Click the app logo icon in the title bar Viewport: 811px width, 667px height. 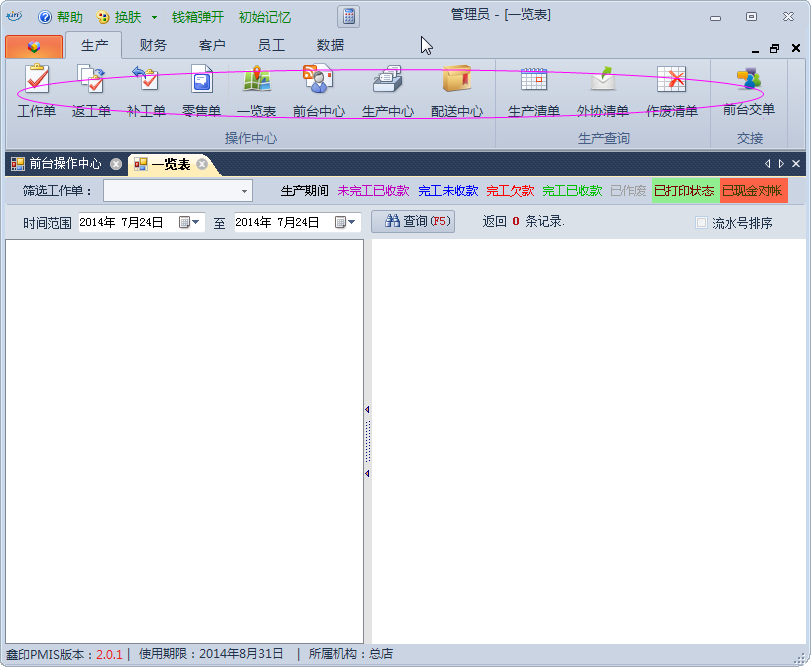coord(14,16)
